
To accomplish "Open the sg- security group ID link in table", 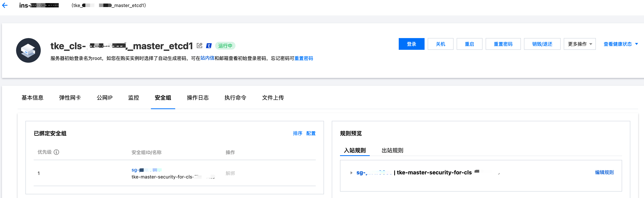I will (x=146, y=170).
